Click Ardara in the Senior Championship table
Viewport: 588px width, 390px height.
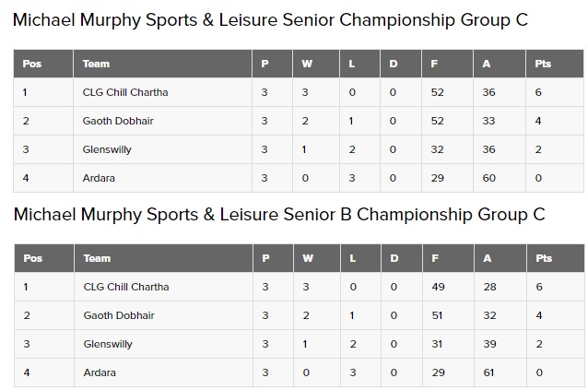click(99, 178)
